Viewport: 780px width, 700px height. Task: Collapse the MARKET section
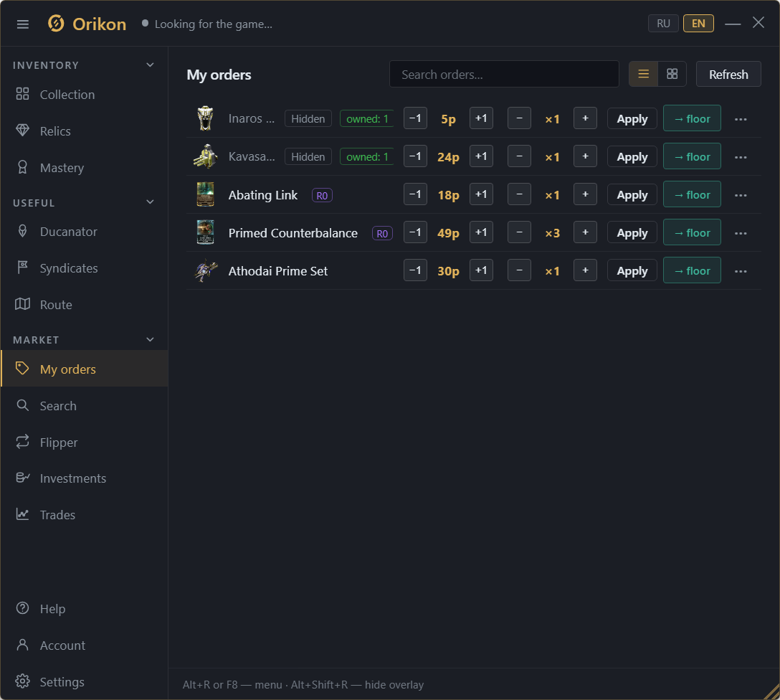[151, 339]
